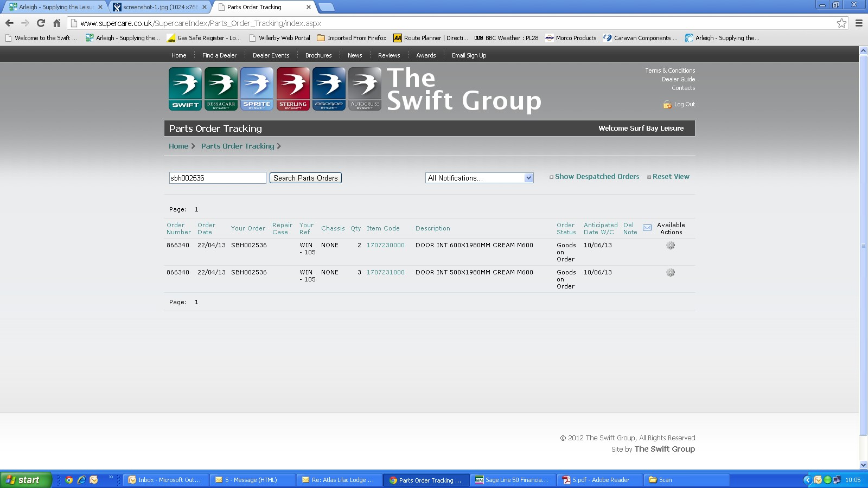Sort by the Item Code column header
The height and width of the screenshot is (488, 868).
click(383, 228)
